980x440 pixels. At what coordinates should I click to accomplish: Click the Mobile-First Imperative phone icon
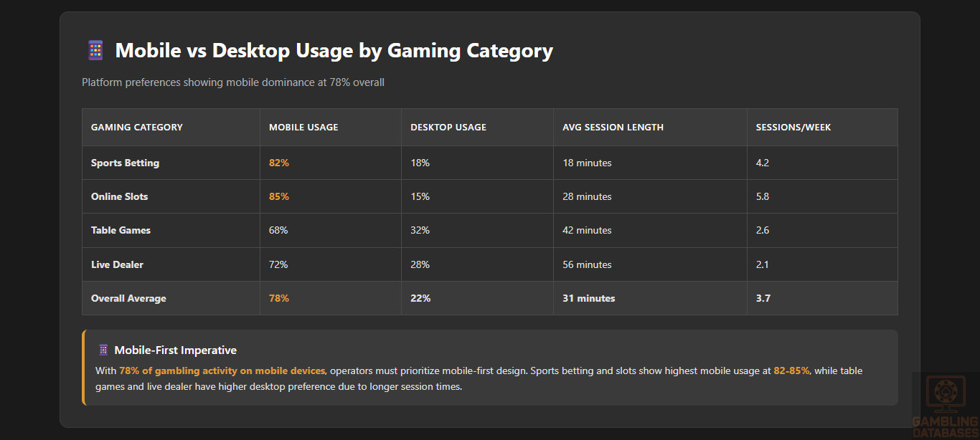(103, 350)
